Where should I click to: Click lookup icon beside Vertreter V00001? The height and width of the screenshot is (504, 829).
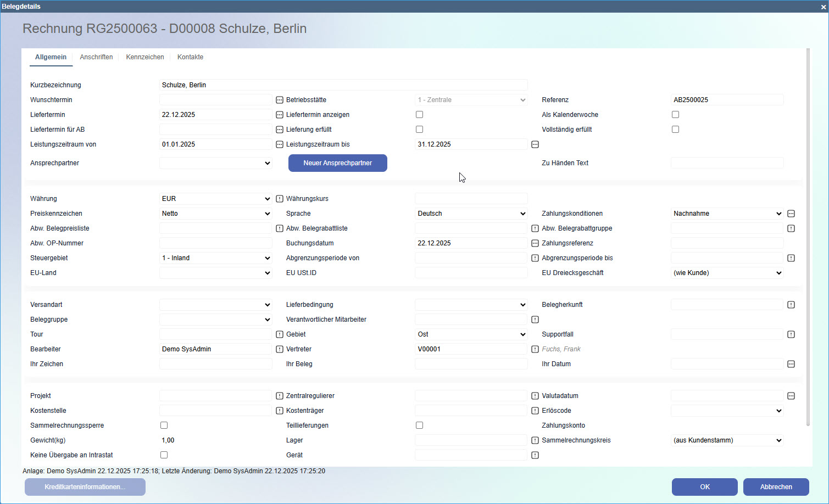(x=535, y=349)
